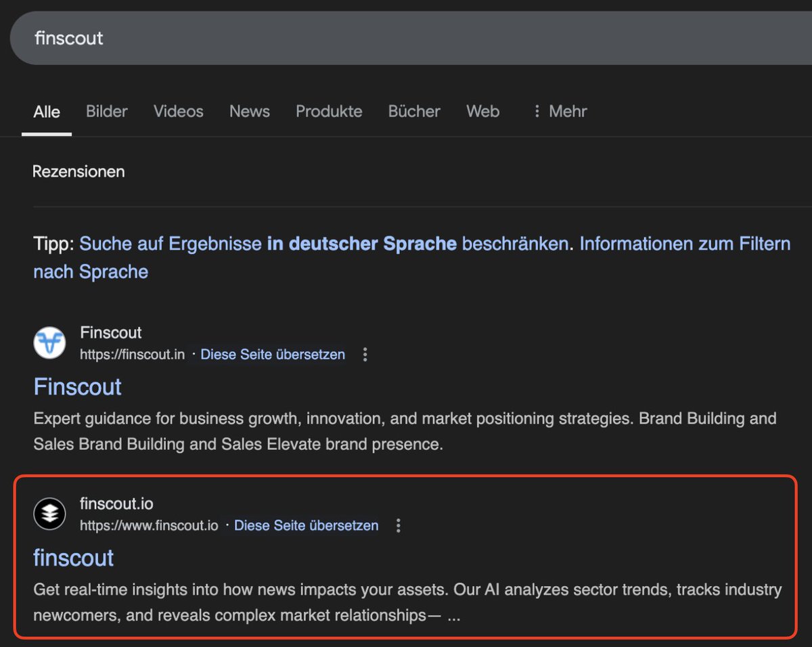Viewport: 812px width, 647px height.
Task: Translate the finscout.in page via Diese Seite übersetzen
Action: click(x=272, y=354)
